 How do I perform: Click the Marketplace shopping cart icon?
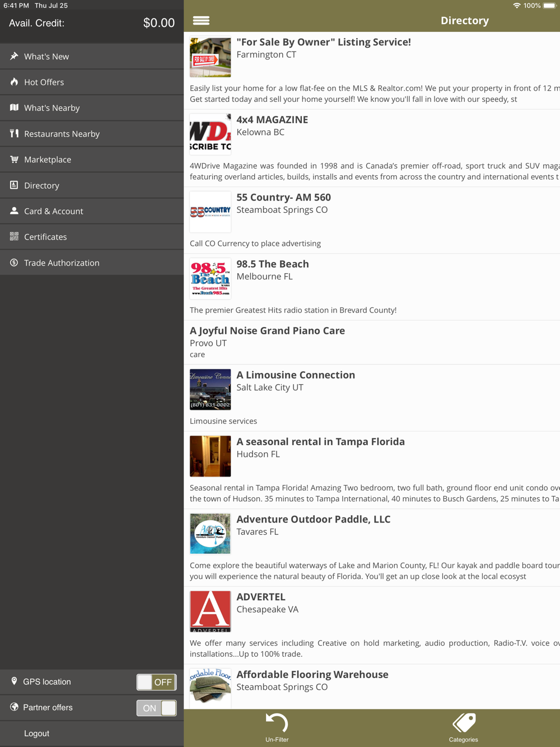tap(14, 159)
